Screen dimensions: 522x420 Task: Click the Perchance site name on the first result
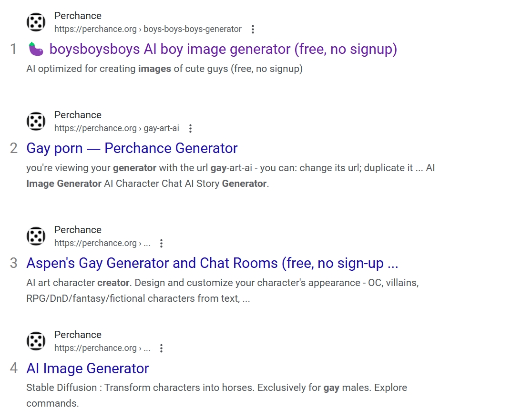point(78,16)
